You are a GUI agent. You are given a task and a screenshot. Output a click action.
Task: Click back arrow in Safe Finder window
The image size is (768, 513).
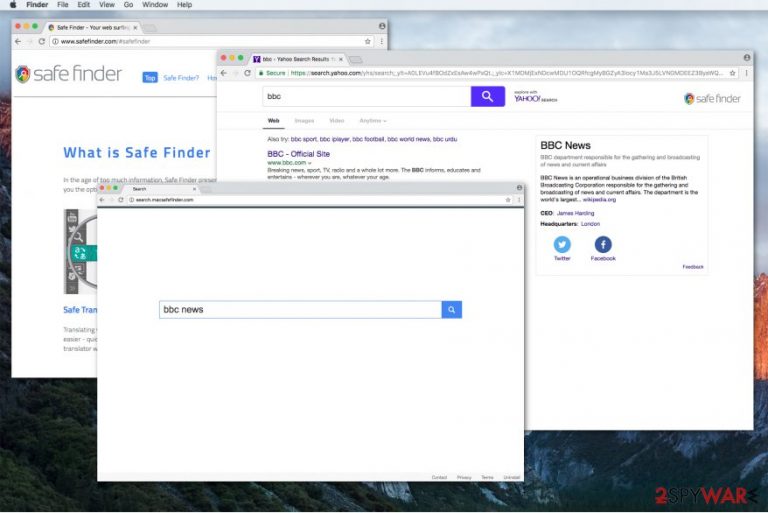18,42
